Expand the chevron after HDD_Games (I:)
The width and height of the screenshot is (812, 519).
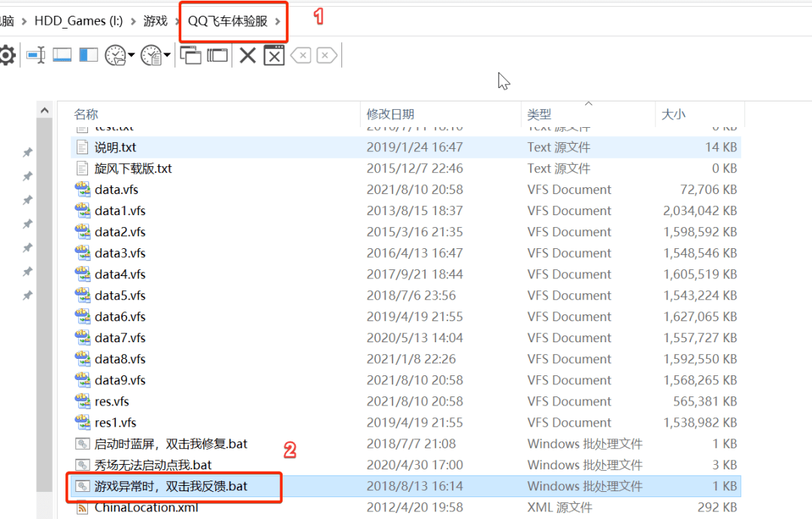tap(133, 21)
